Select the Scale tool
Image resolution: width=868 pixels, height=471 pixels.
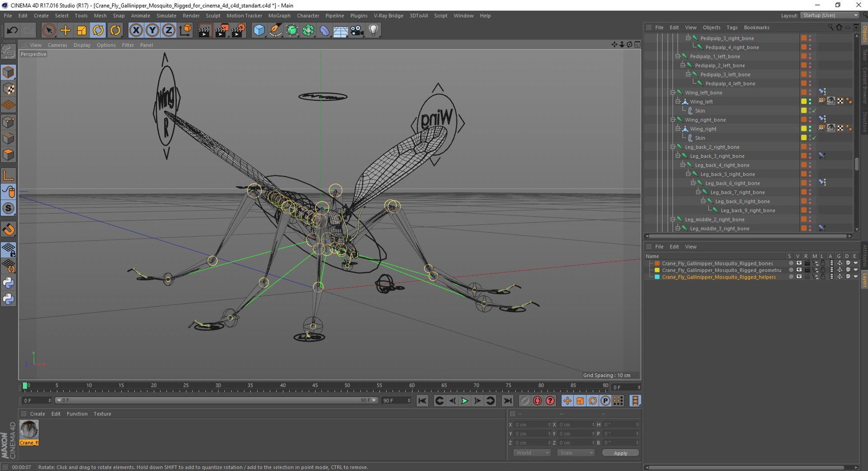(82, 30)
